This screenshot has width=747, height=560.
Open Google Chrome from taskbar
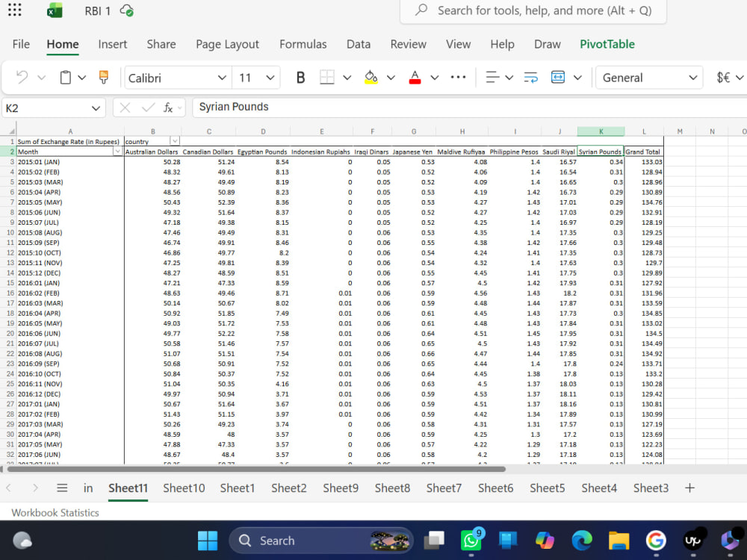(x=656, y=541)
